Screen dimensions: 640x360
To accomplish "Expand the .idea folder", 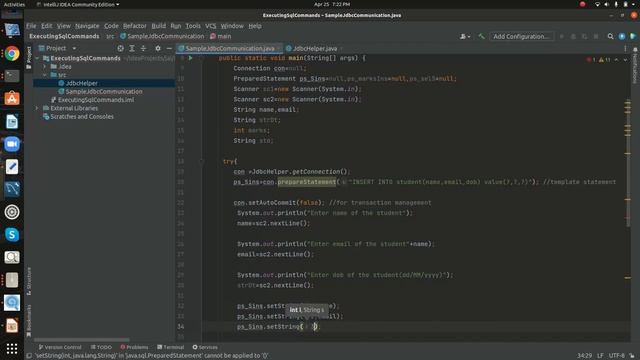I will 45,67.
